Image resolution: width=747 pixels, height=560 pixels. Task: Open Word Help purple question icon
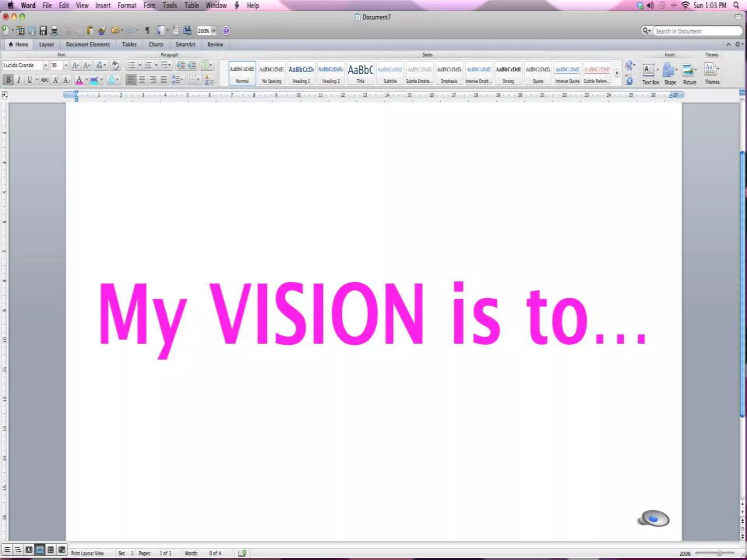click(226, 31)
